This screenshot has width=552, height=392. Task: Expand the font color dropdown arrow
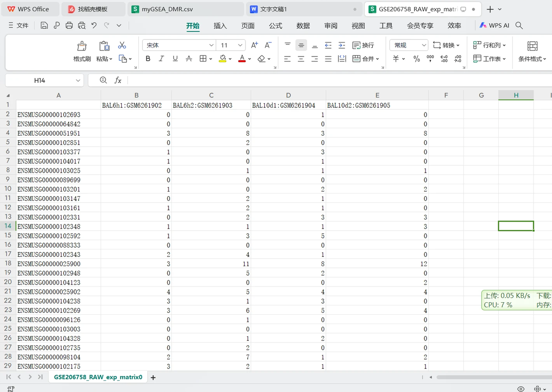tap(249, 59)
